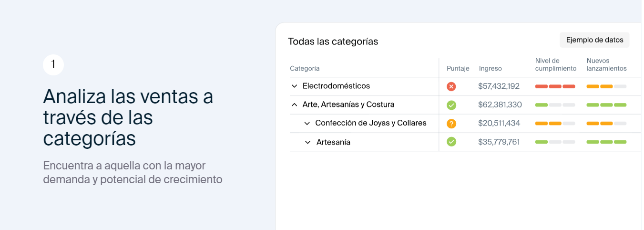Sort by the Puntaje column header

click(458, 69)
